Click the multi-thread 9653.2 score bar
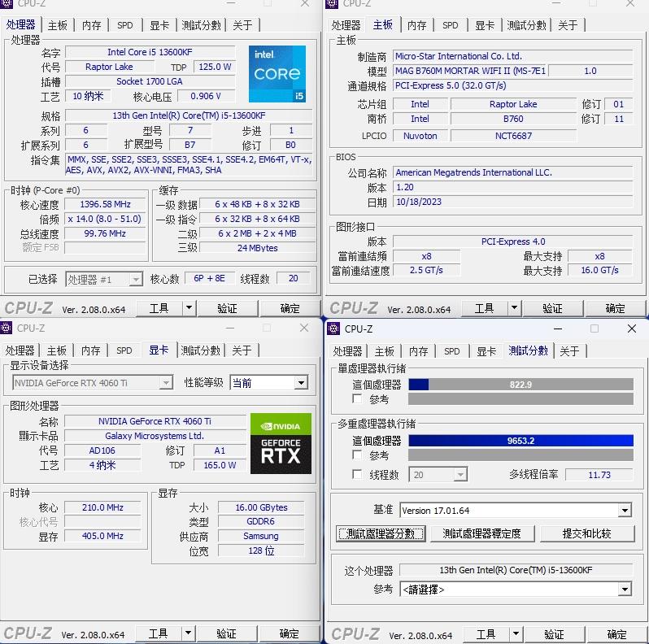This screenshot has width=649, height=644. click(x=521, y=441)
